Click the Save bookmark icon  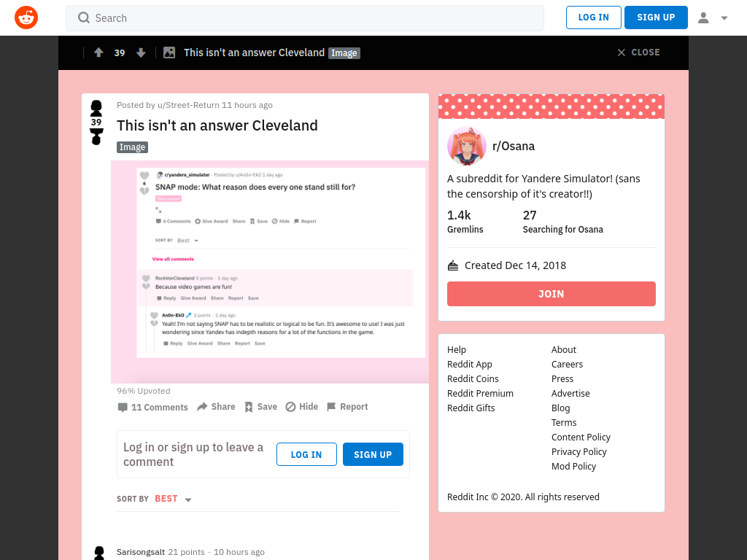click(x=249, y=407)
